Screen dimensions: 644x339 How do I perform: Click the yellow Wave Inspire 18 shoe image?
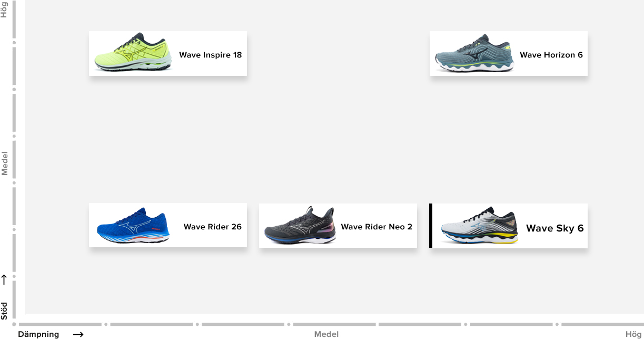[133, 52]
